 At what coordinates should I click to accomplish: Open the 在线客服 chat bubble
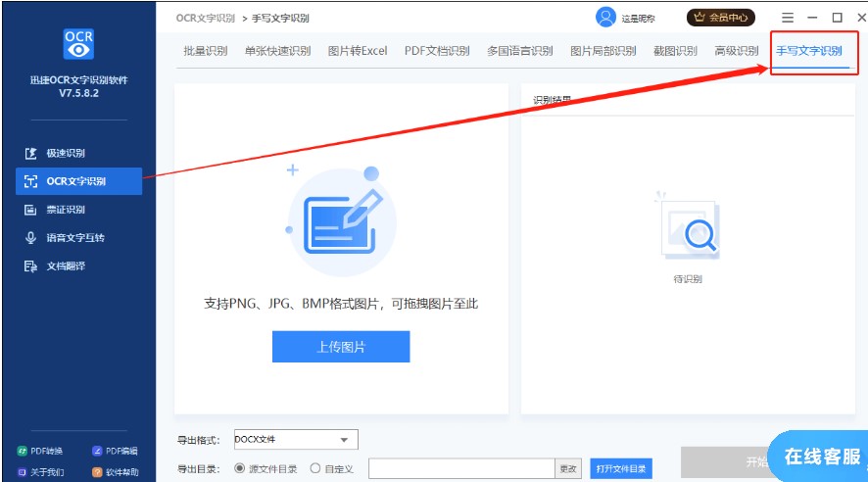[x=819, y=457]
